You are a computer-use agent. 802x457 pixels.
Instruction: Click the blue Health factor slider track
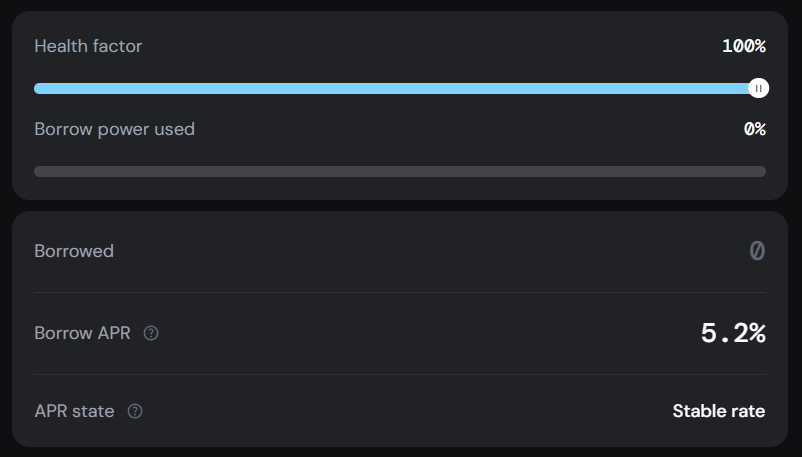click(x=300, y=89)
